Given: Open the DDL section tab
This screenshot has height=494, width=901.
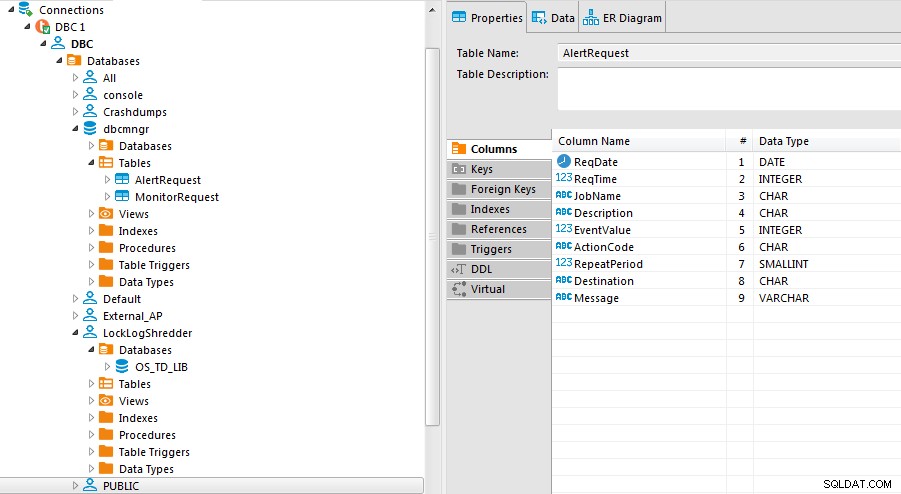Looking at the screenshot, I should tap(499, 269).
